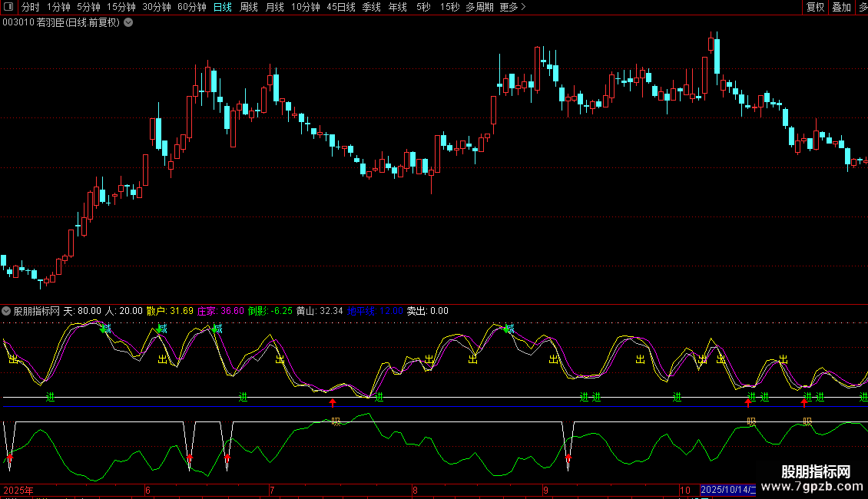The image size is (868, 499).
Task: Select the 月线 monthly period
Action: point(274,8)
